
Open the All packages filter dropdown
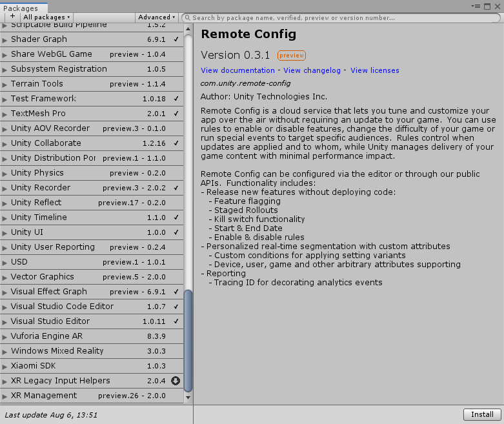point(46,17)
